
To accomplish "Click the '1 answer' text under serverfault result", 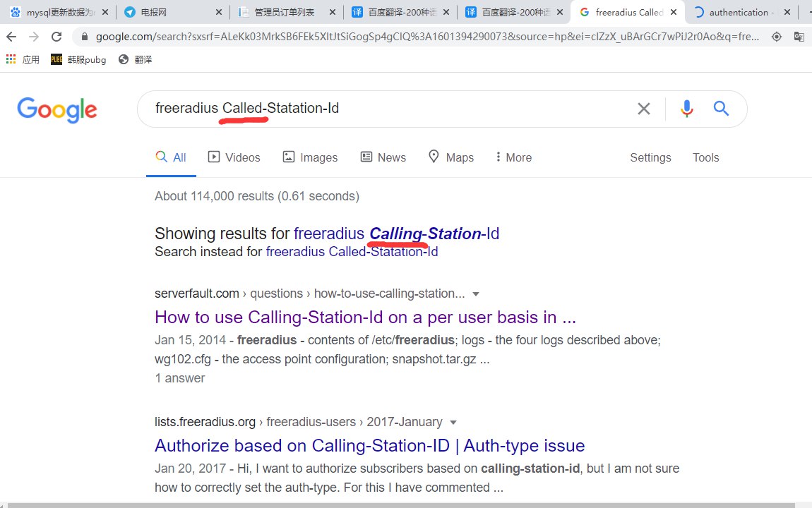I will point(179,378).
